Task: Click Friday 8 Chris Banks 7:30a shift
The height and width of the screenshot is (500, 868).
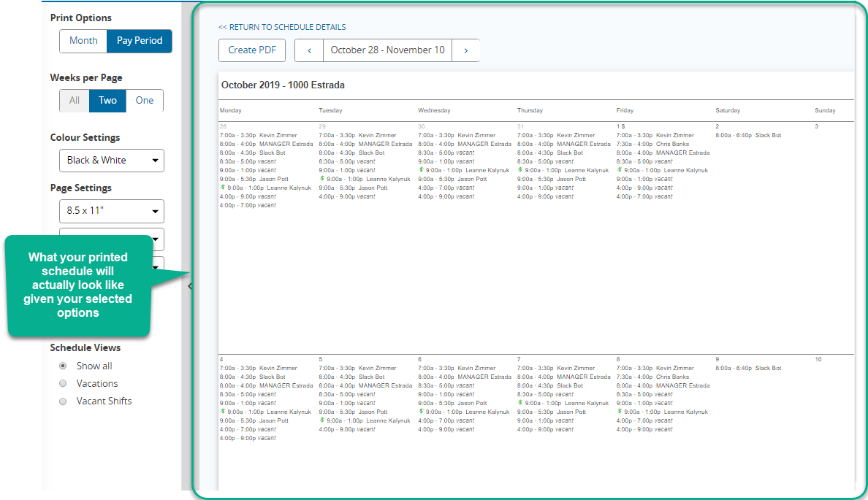Action: coord(652,377)
